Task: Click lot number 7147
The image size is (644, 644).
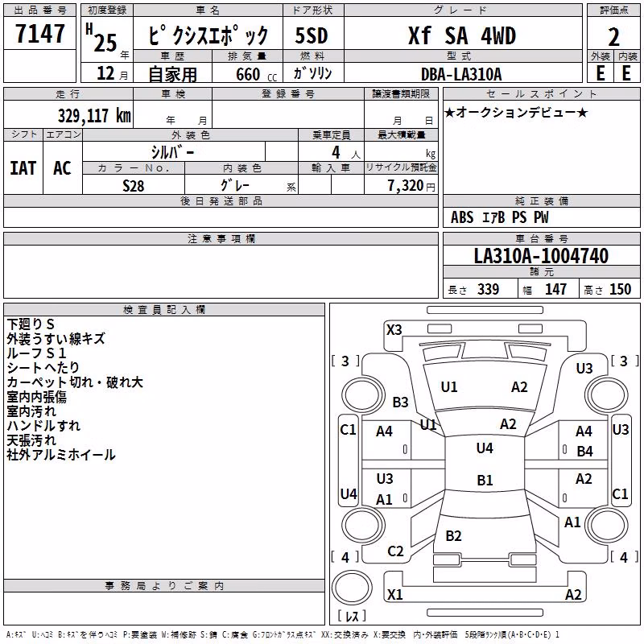Action: (39, 34)
